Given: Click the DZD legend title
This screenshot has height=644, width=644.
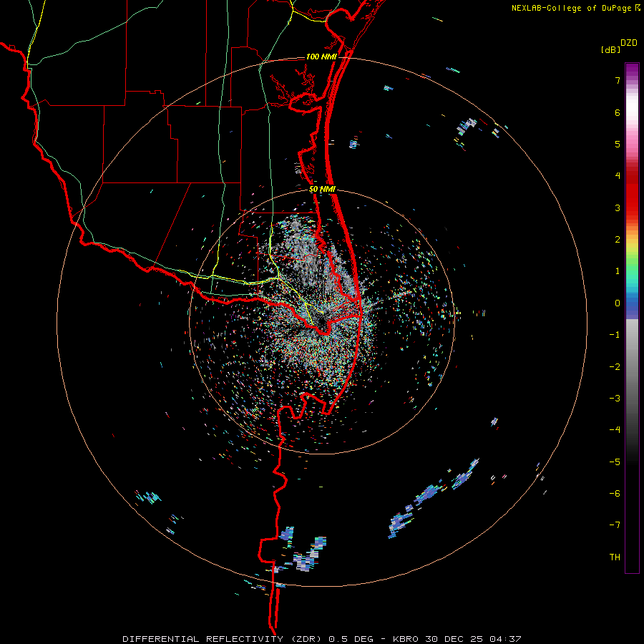Looking at the screenshot, I should [629, 43].
